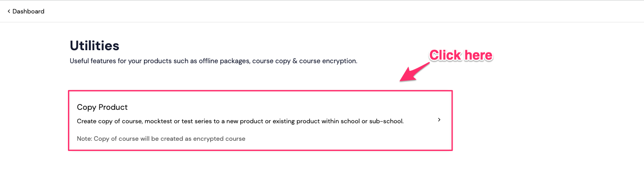Screen dimensions: 644x173
Task: Click the pink 'Click here' annotation label
Action: [461, 55]
